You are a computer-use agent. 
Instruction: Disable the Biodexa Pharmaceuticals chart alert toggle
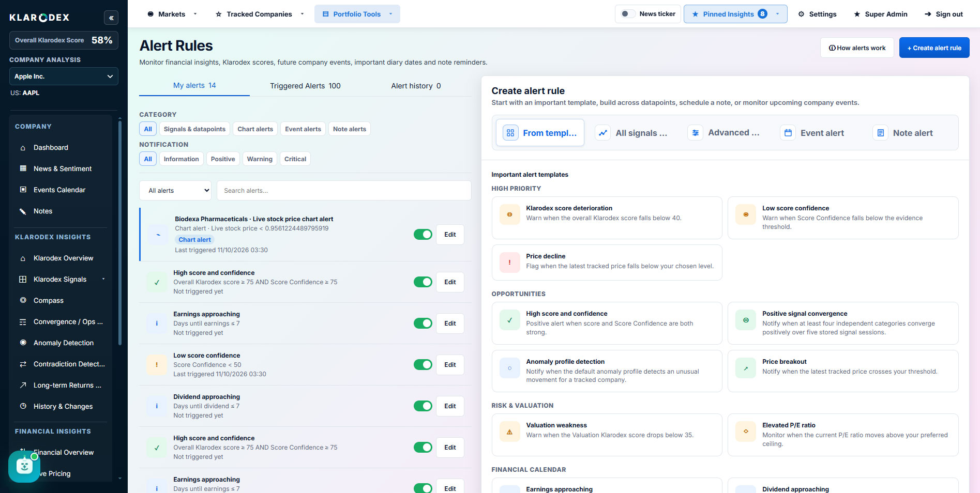click(423, 235)
